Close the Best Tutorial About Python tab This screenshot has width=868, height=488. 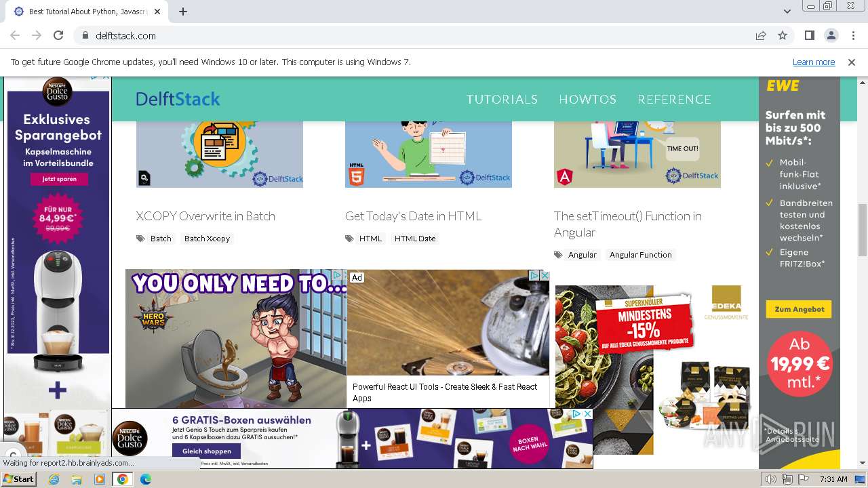tap(157, 12)
